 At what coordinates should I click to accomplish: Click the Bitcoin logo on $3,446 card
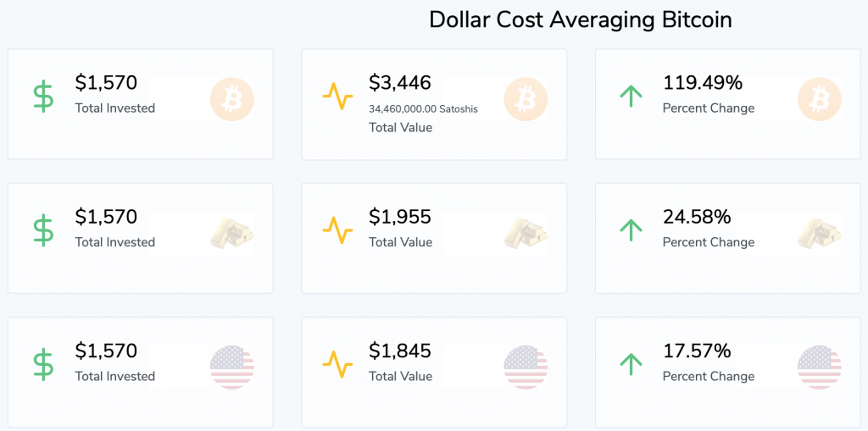pyautogui.click(x=526, y=99)
